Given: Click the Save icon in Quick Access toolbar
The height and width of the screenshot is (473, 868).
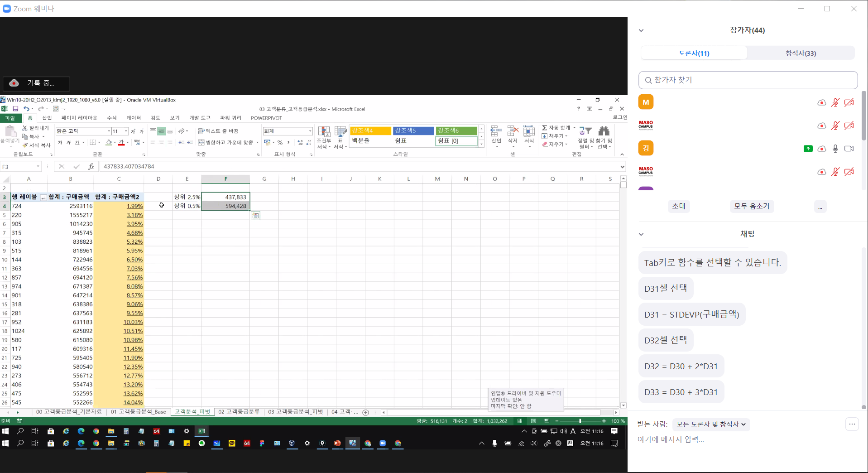Looking at the screenshot, I should (x=15, y=109).
